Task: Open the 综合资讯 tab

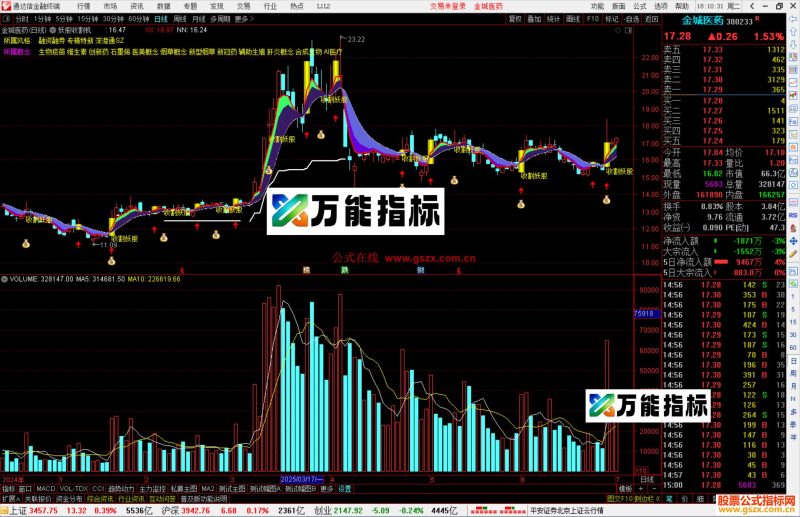Action: [100, 499]
